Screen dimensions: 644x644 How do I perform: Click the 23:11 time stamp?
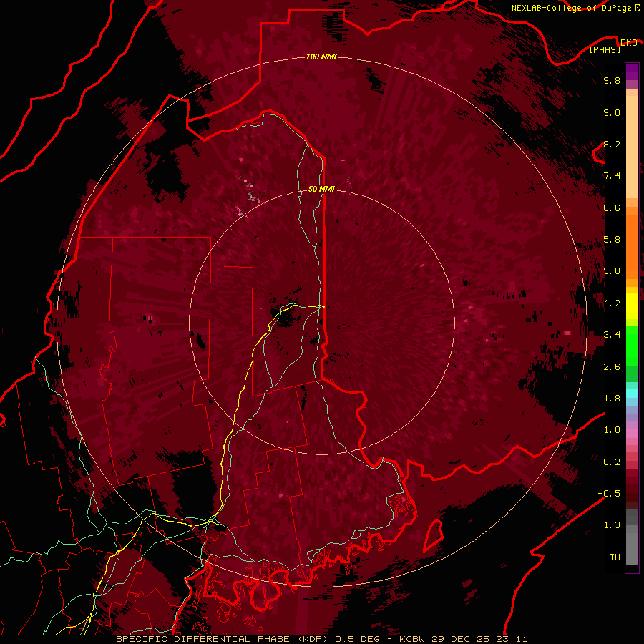pyautogui.click(x=513, y=639)
